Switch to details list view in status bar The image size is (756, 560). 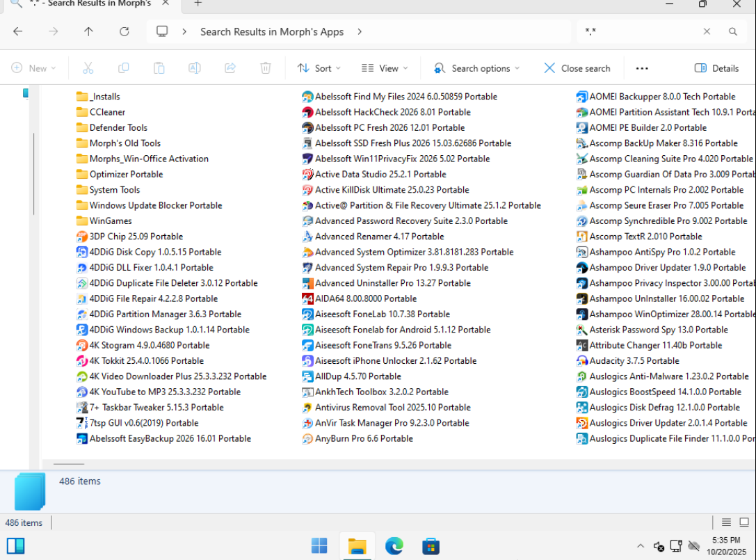pos(726,522)
